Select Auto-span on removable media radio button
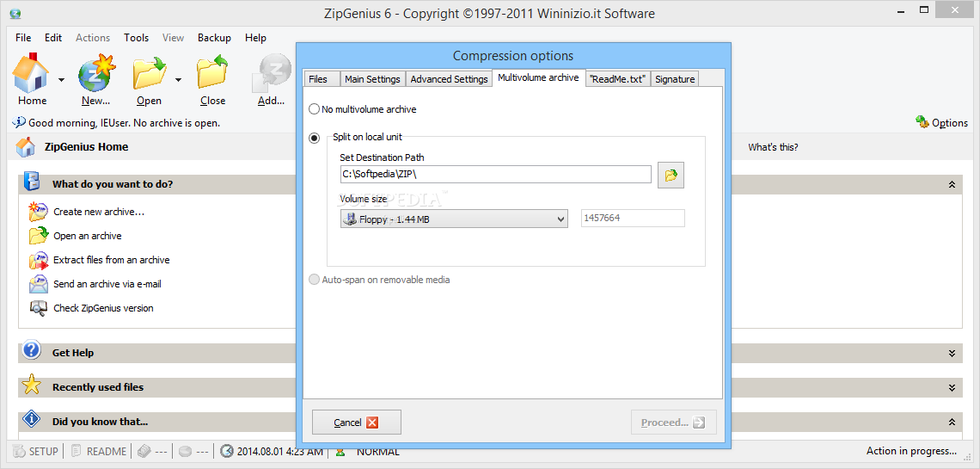Viewport: 980px width, 469px height. coord(315,280)
